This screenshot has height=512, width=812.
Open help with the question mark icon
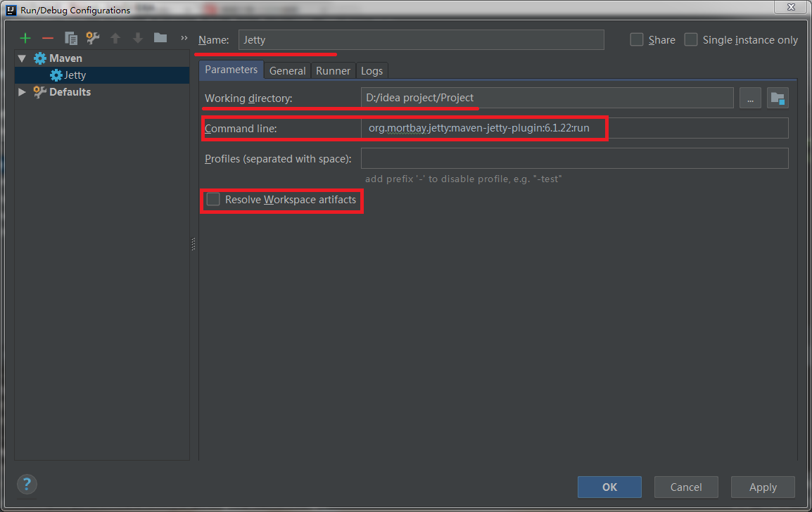(27, 485)
